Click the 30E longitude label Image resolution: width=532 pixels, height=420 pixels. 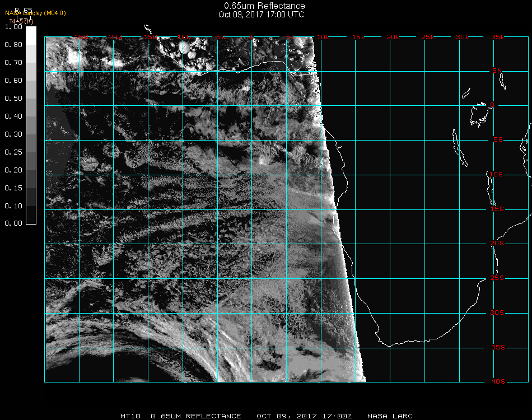click(463, 37)
